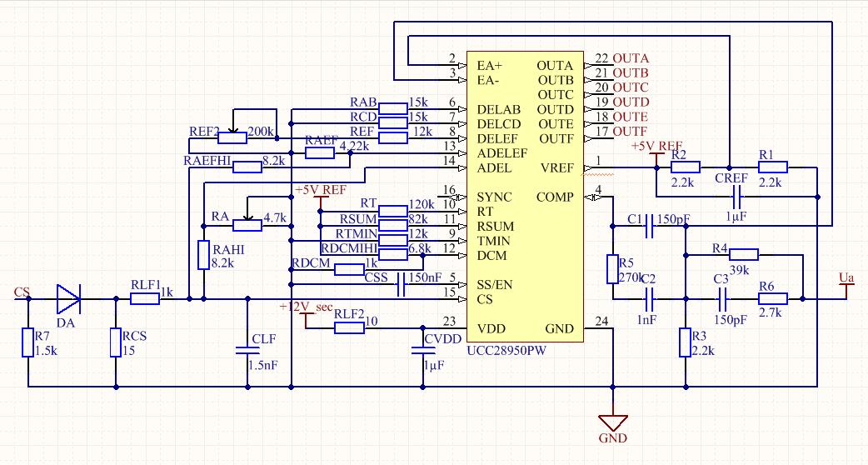Select capacitor C1 symbol
The height and width of the screenshot is (465, 868).
pyautogui.click(x=650, y=226)
